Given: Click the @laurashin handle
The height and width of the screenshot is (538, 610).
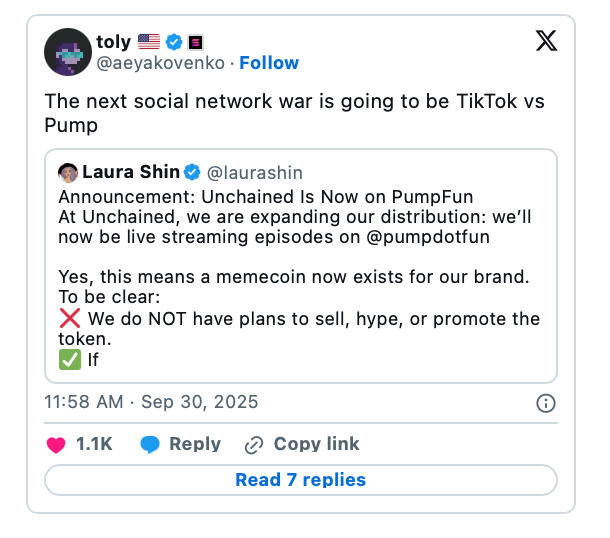Looking at the screenshot, I should (255, 173).
